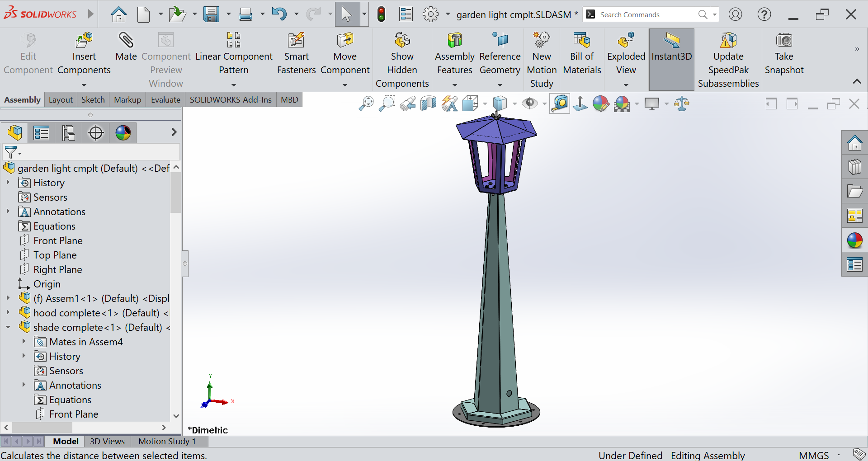Take Snapshot of the assembly
This screenshot has width=868, height=461.
coord(784,53)
